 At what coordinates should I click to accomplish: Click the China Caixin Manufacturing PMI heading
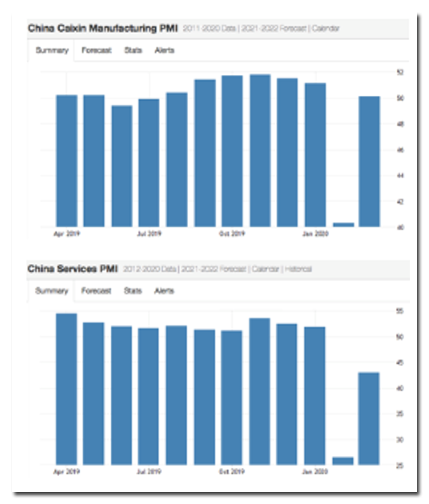coord(103,28)
